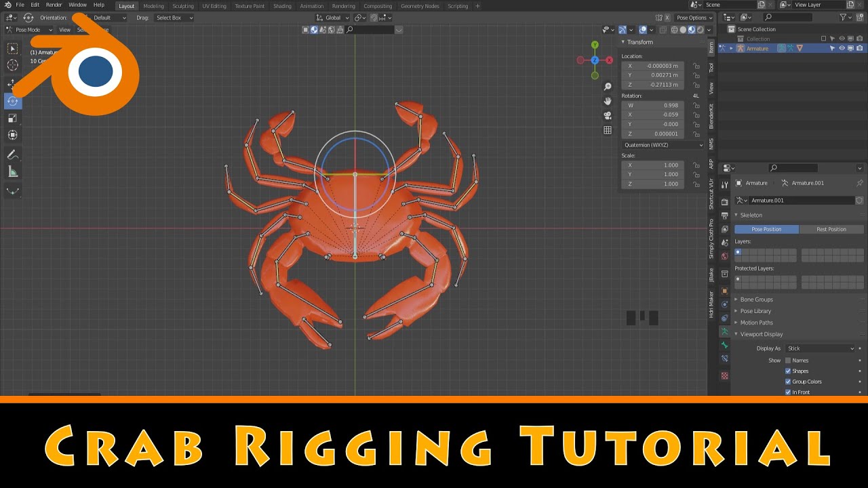Select solid viewport shading mode

click(x=683, y=30)
